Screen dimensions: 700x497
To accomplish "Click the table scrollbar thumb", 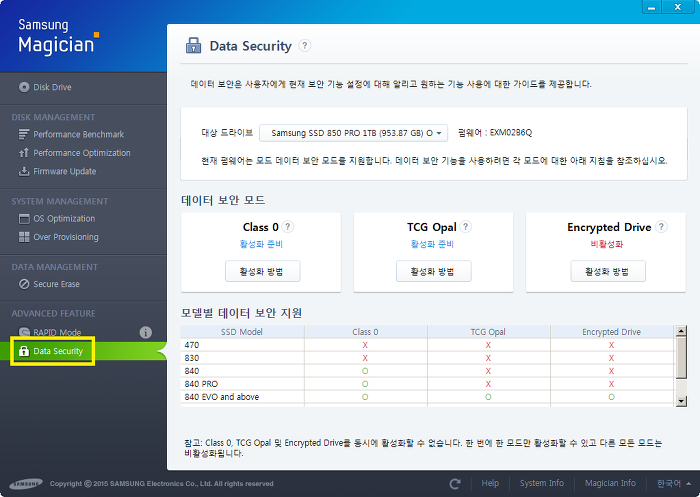I will [681, 358].
